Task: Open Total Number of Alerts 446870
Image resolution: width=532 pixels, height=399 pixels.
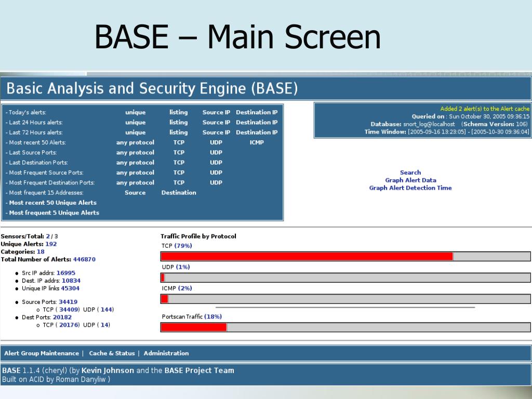Action: (84, 260)
